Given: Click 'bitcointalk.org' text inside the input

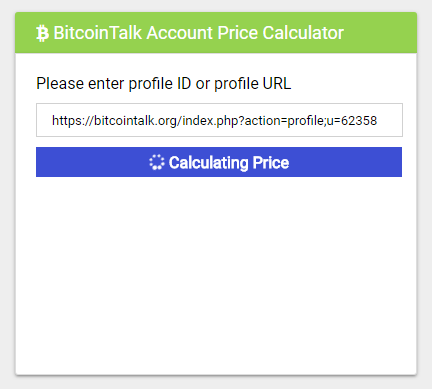Looking at the screenshot, I should click(x=135, y=120).
